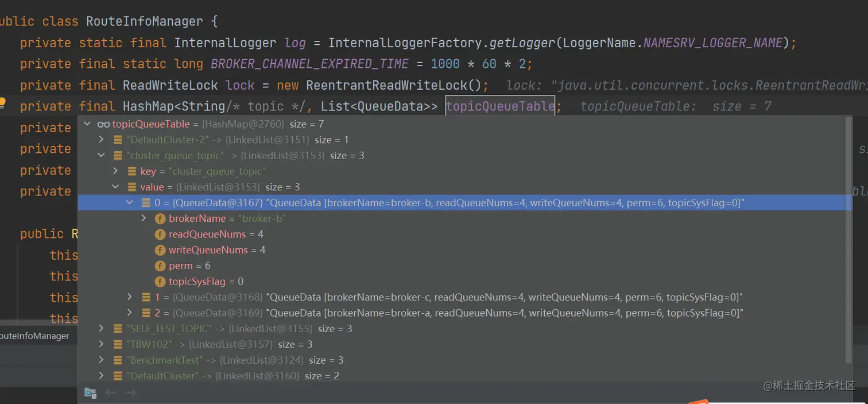Click the field icon of writeQueueNums
The image size is (868, 404).
point(160,250)
